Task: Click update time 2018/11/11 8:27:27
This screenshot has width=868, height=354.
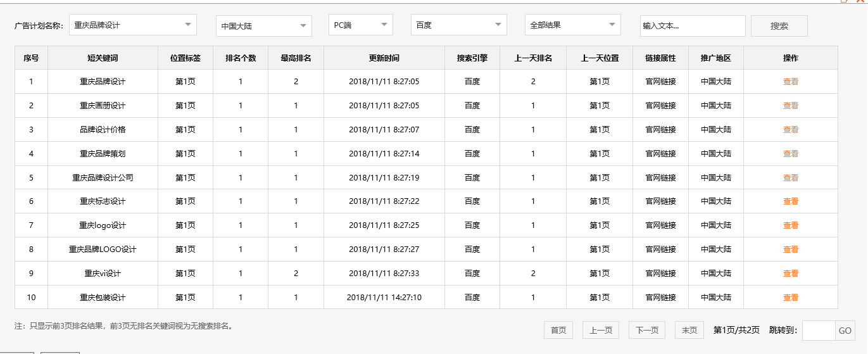Action: [x=384, y=250]
